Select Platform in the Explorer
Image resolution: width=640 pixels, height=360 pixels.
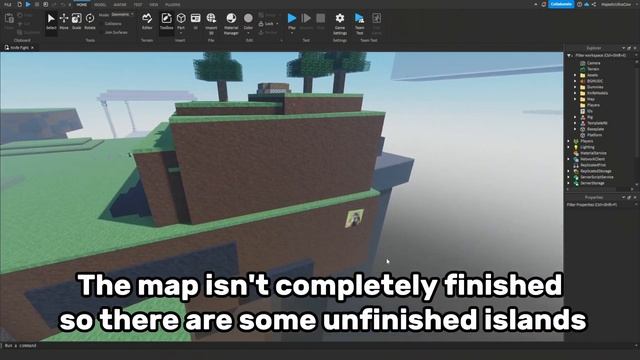click(594, 135)
